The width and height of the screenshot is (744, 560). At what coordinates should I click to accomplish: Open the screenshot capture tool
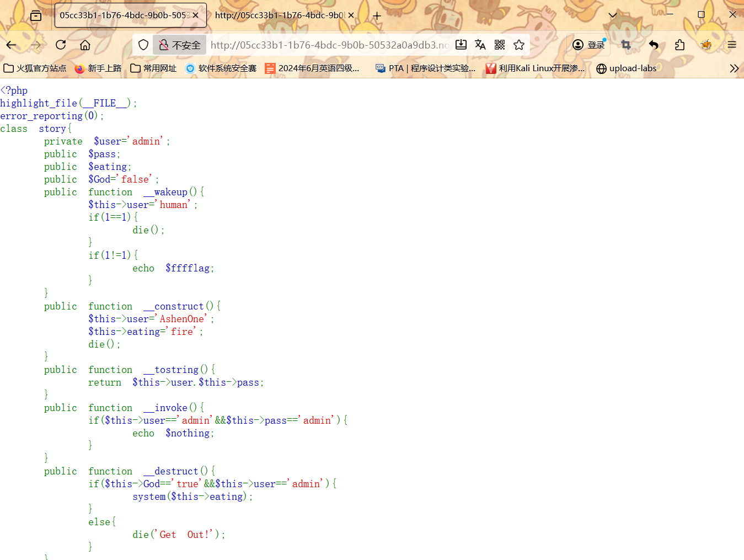[625, 45]
